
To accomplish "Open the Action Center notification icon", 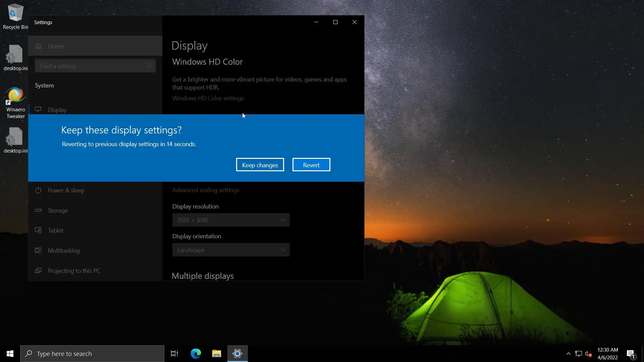I will pos(630,354).
